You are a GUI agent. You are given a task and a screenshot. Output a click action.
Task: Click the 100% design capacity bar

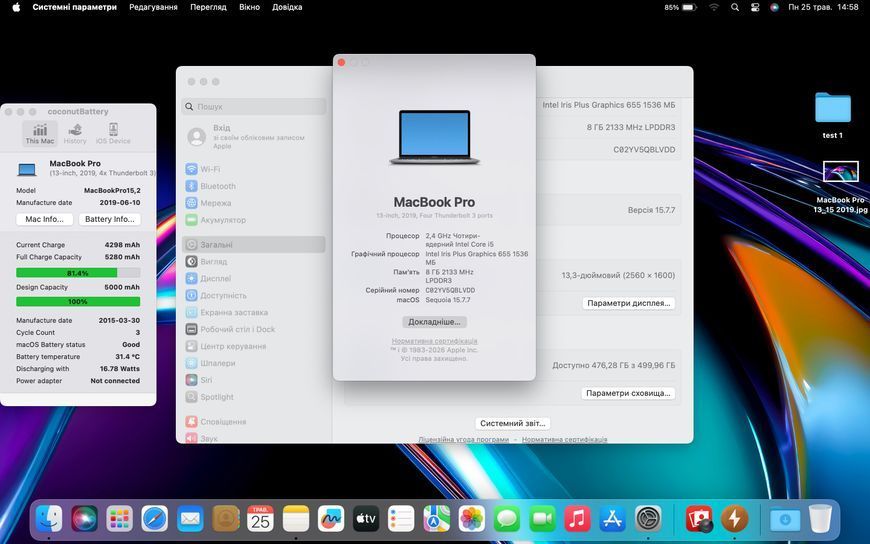click(78, 301)
